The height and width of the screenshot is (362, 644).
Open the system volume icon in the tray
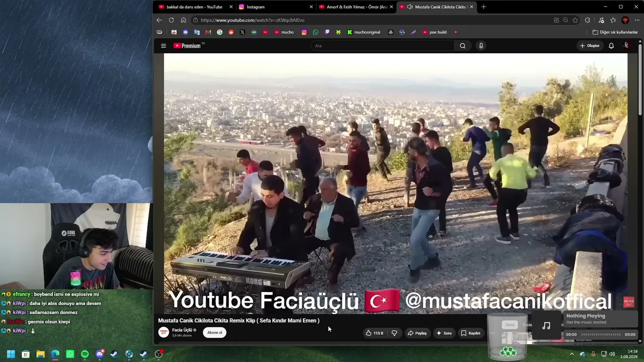pos(612,354)
